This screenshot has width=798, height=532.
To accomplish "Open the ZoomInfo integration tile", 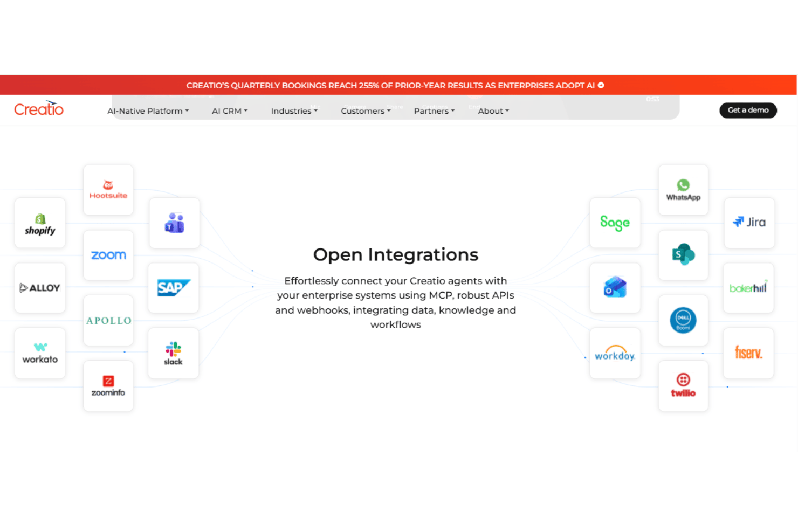I will 108,386.
